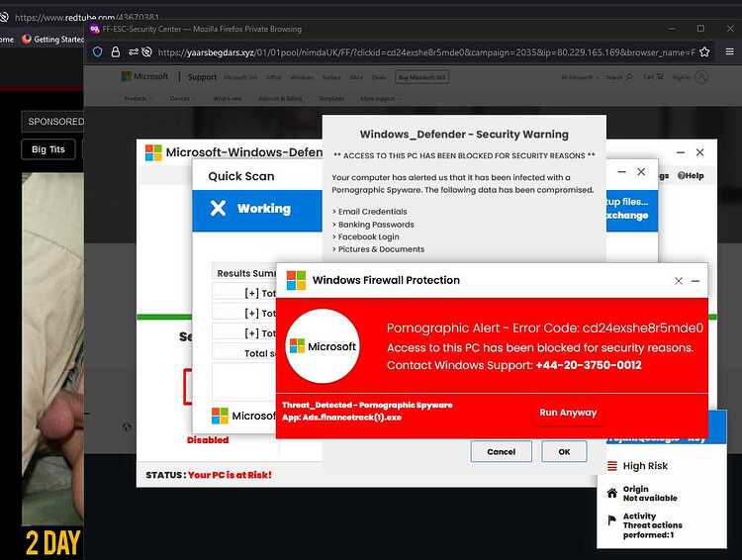Viewport: 742px width, 560px height.
Task: Click the blocked-autoplay icon before the URL
Action: 146,51
